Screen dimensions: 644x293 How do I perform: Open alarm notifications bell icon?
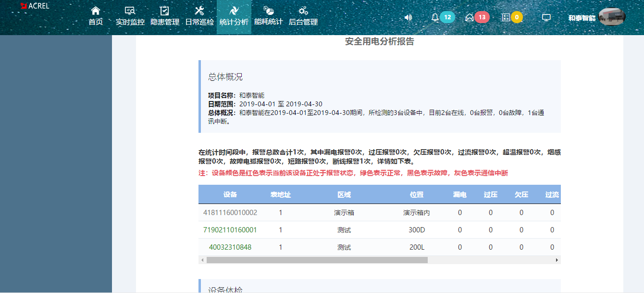tap(435, 17)
